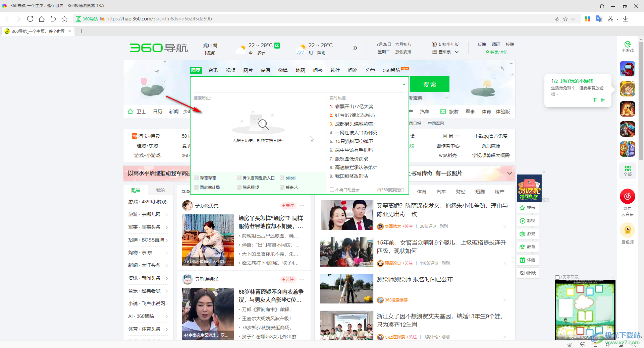Select 图片 search category tab
This screenshot has height=348, width=644.
248,70
